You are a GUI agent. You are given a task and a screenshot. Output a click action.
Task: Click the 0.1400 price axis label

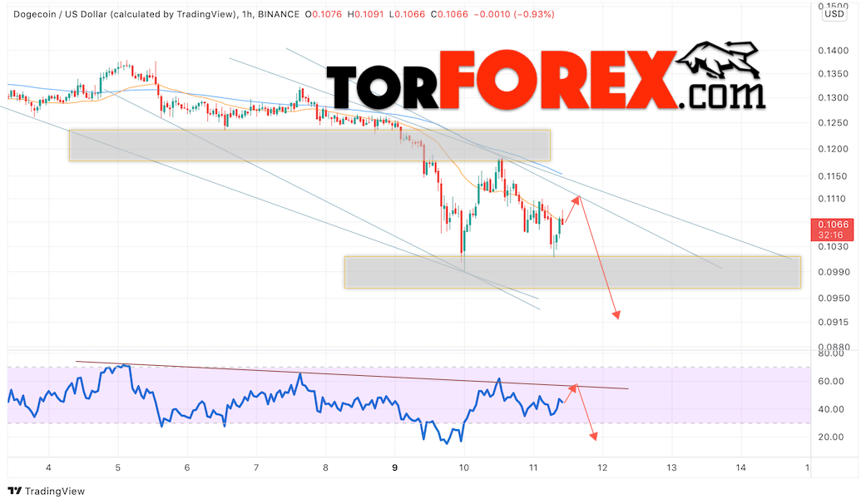coord(833,51)
